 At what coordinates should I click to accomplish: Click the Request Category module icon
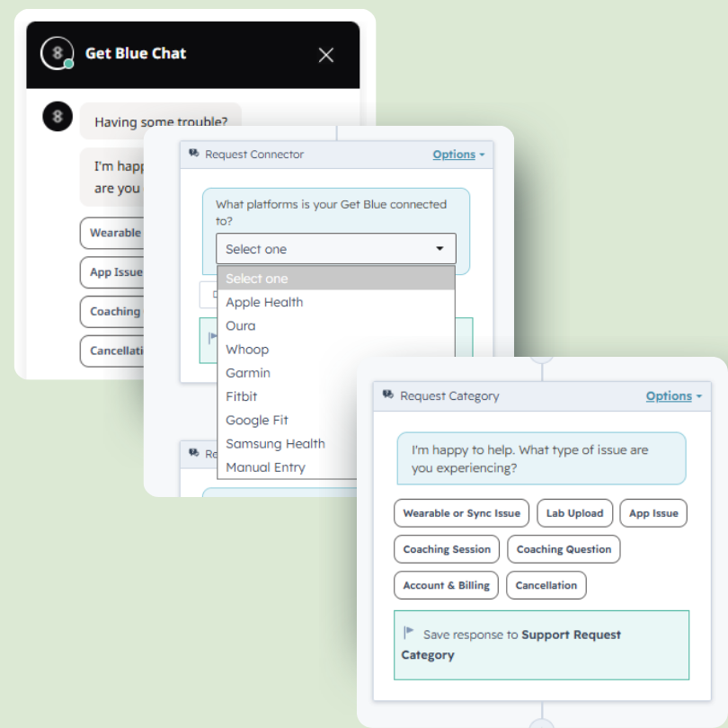click(x=387, y=395)
